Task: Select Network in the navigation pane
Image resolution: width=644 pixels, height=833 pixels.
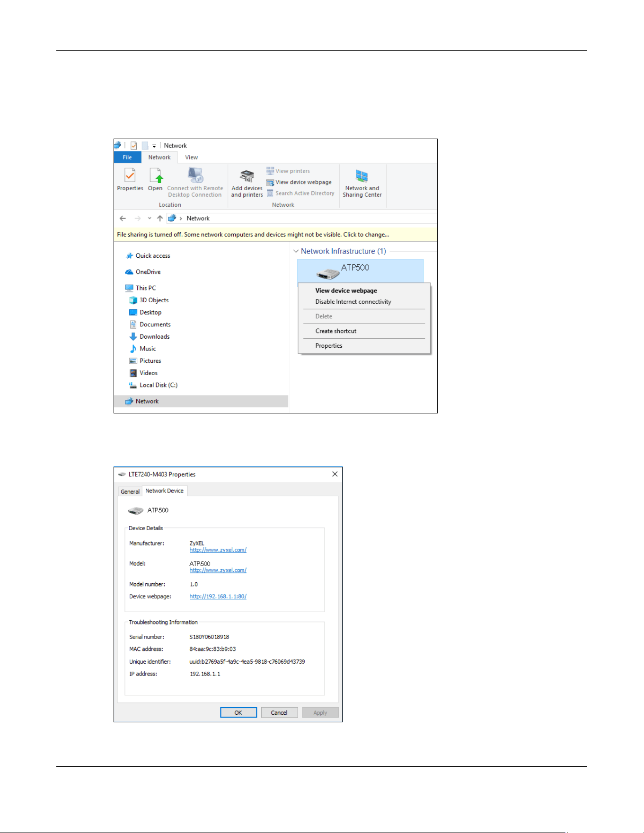Action: pos(201,401)
